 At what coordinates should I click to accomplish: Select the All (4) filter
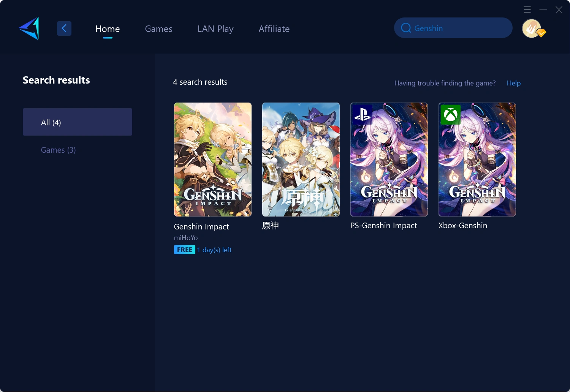coord(78,122)
